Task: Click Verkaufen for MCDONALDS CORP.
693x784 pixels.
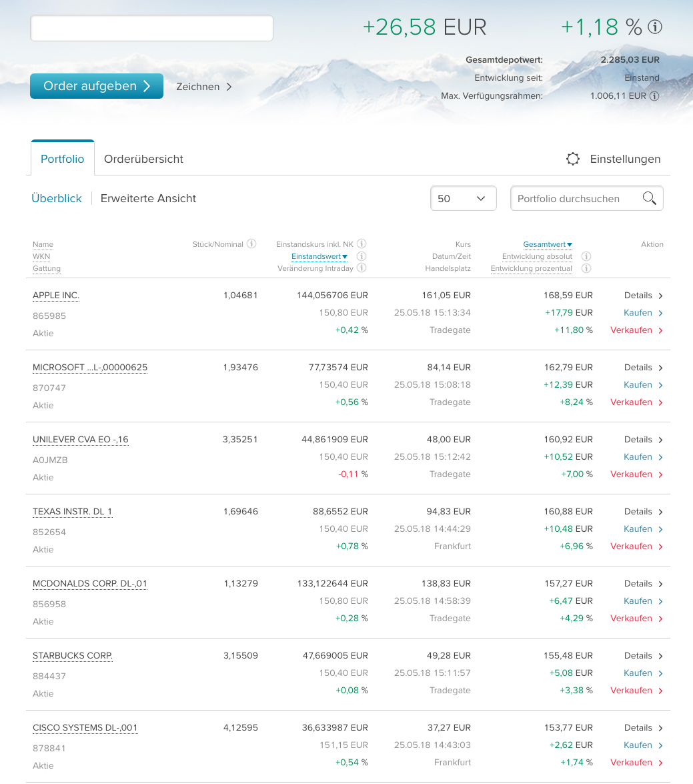Action: click(x=631, y=618)
